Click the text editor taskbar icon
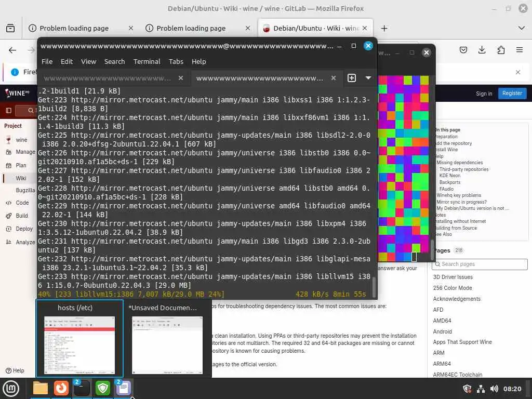This screenshot has width=532, height=399. (123, 388)
